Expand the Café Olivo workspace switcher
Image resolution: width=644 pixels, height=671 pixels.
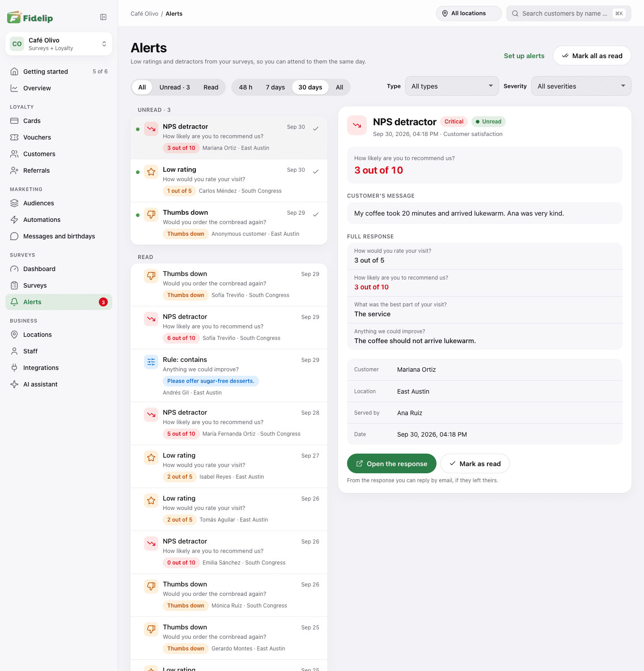(59, 44)
